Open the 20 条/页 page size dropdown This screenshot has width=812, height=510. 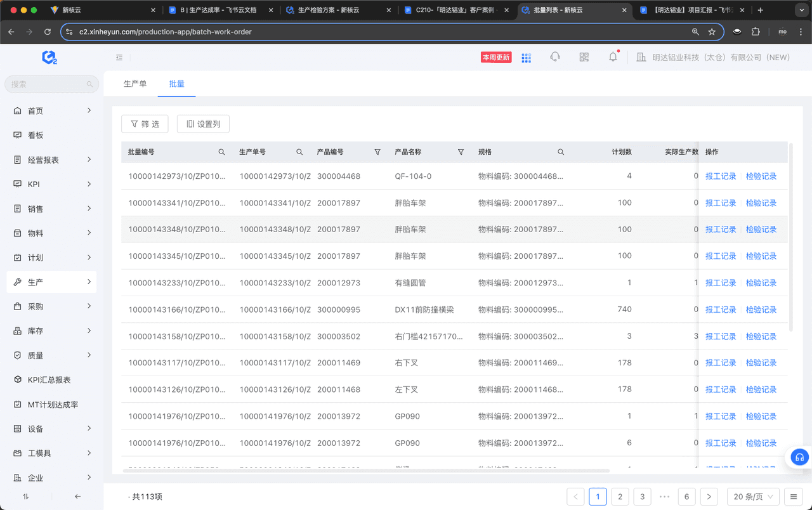pos(754,497)
